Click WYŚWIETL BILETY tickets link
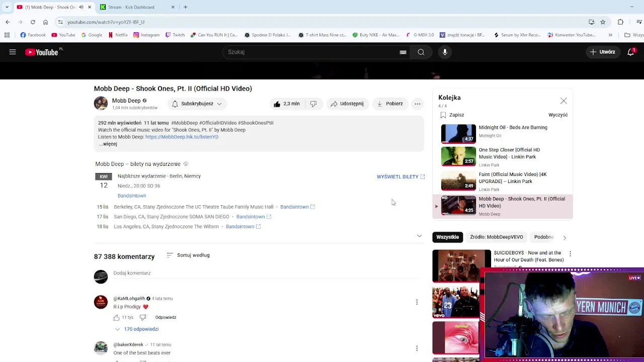 tap(400, 177)
